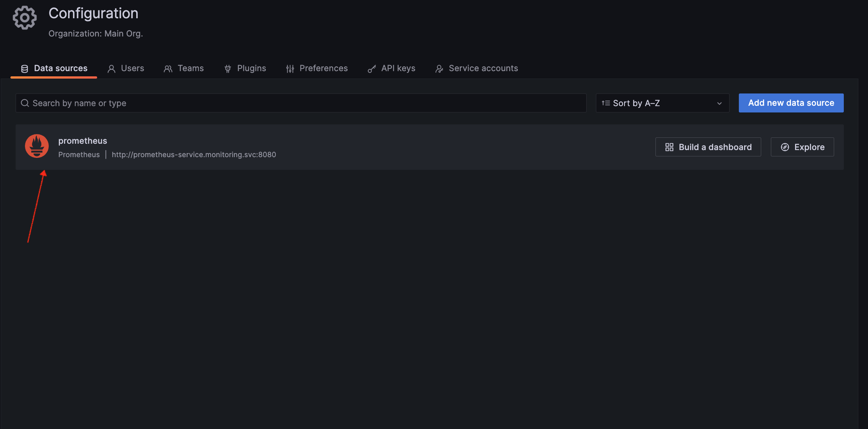Click Build a dashboard button
Image resolution: width=868 pixels, height=429 pixels.
[x=708, y=147]
